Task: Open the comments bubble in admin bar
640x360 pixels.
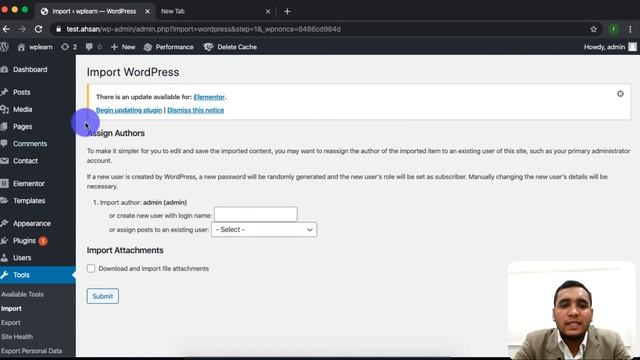Action: (x=93, y=47)
